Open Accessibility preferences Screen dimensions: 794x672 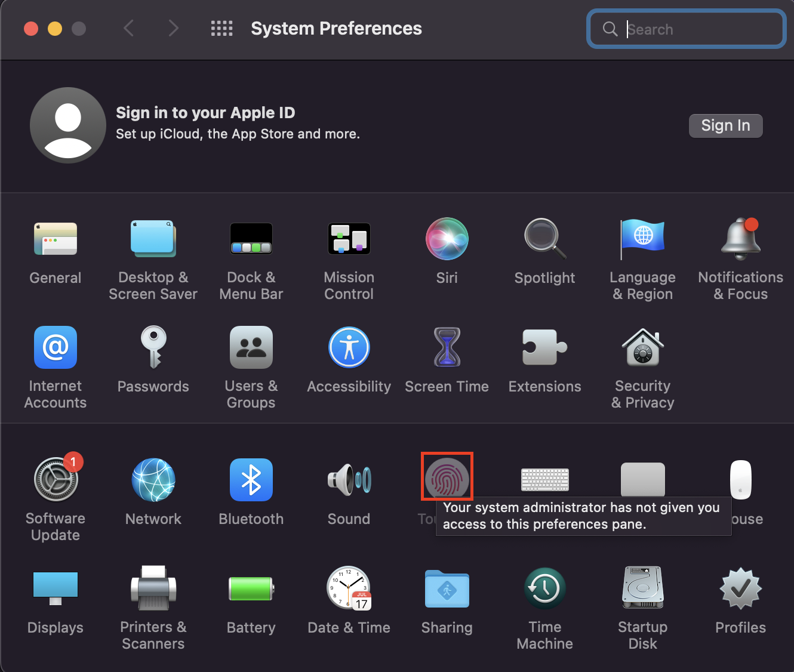coord(349,347)
